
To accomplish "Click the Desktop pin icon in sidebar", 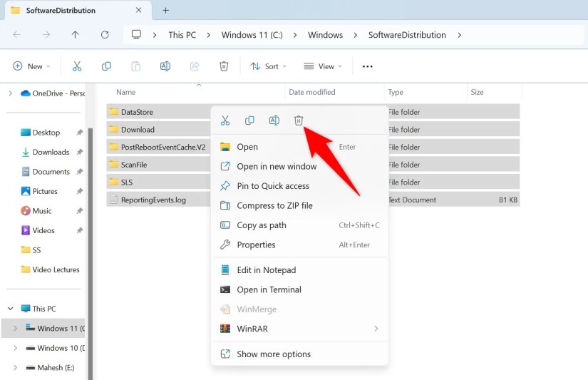I will [80, 133].
